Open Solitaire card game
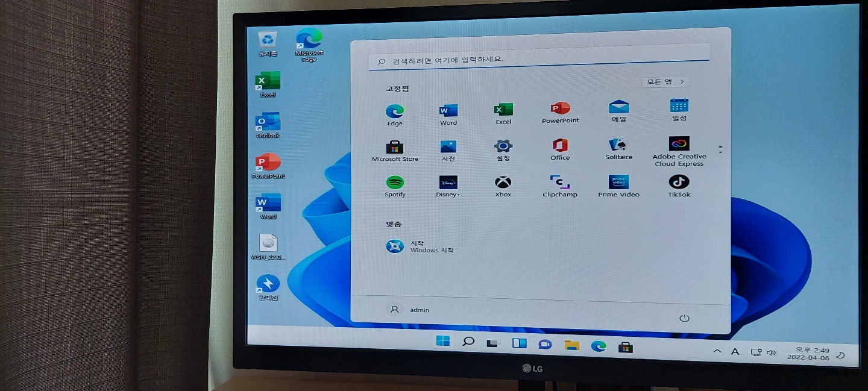The image size is (868, 391). coord(619,149)
